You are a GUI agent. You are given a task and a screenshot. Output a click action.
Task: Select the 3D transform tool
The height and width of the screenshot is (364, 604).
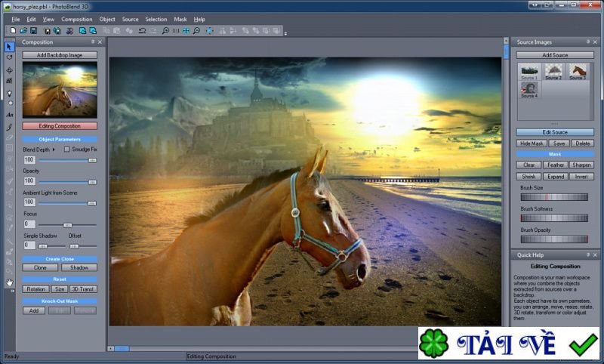coord(9,70)
